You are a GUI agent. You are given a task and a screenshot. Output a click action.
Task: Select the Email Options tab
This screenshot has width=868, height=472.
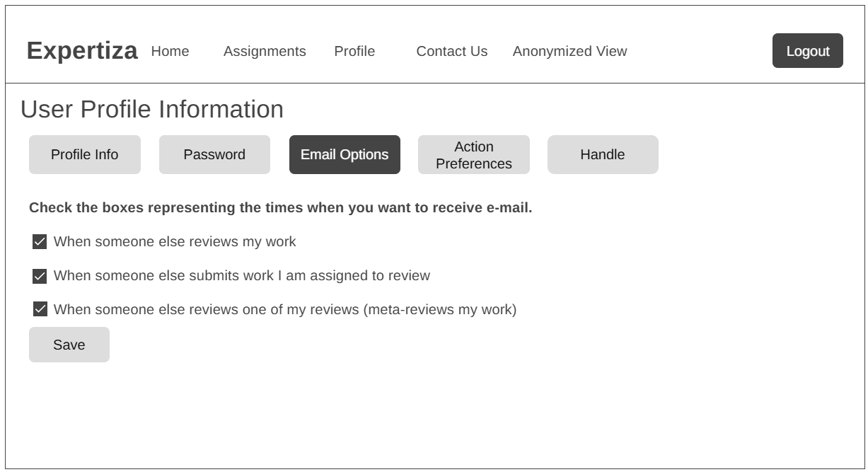pos(345,154)
